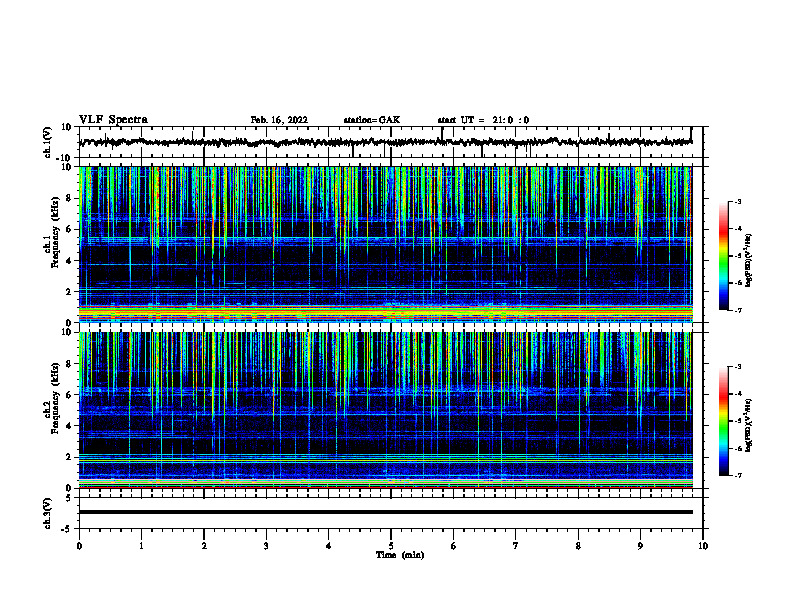Click time axis tick label "2"
This screenshot has height=612, width=792.
point(204,546)
